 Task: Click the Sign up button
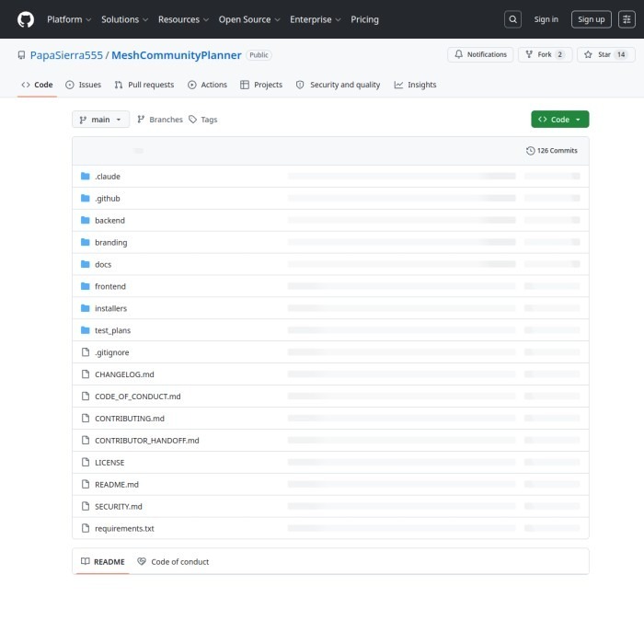click(x=591, y=19)
